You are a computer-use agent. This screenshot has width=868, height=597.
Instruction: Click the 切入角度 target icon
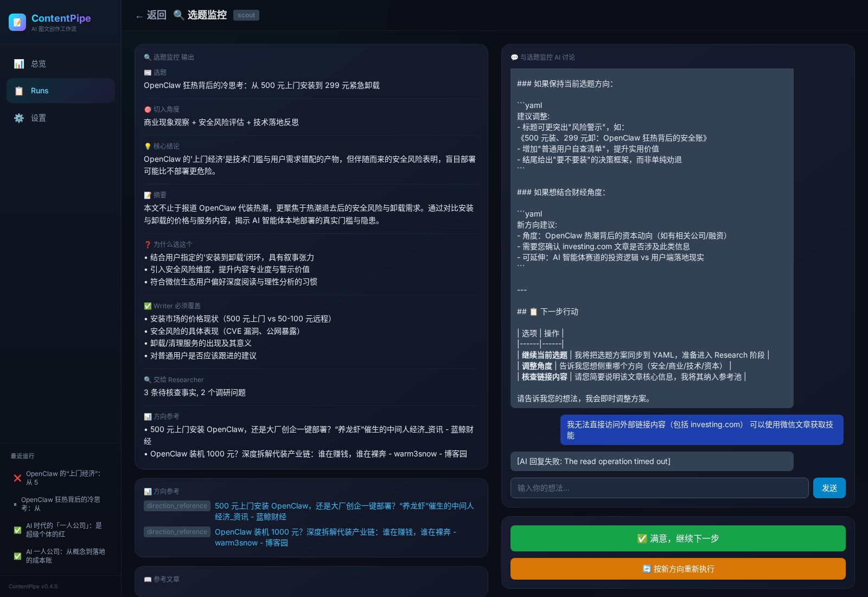[148, 110]
